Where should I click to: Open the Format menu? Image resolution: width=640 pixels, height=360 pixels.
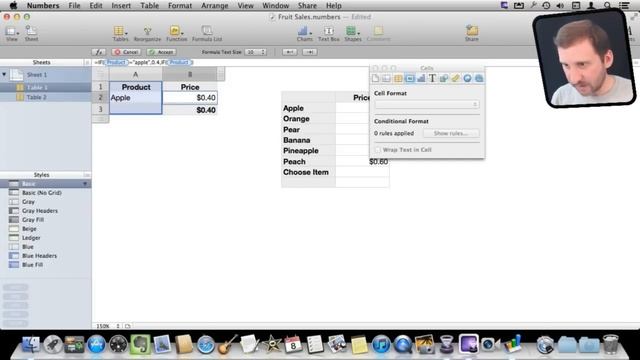click(x=180, y=6)
